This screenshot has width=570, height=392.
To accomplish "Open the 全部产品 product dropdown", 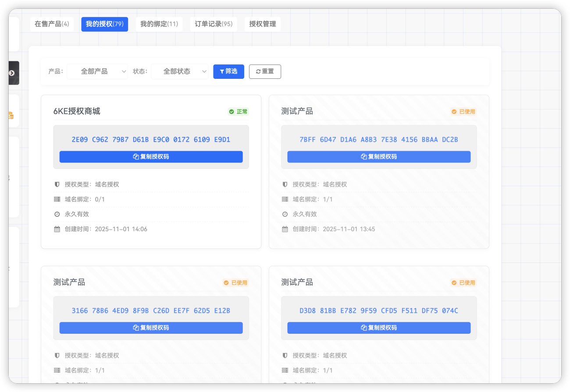I will tap(97, 71).
